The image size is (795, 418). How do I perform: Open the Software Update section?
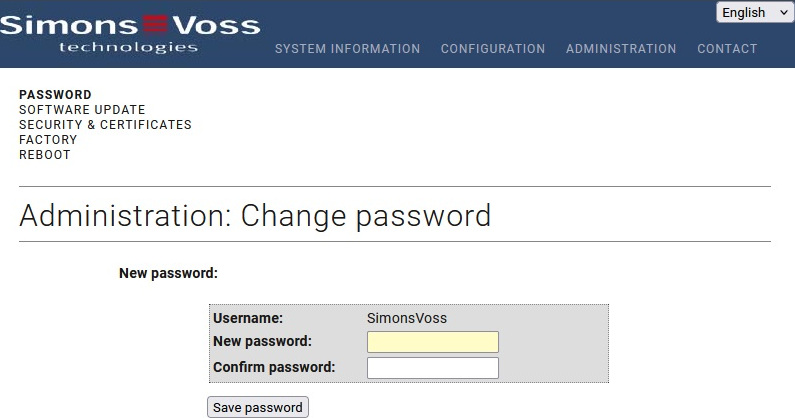[x=82, y=110]
